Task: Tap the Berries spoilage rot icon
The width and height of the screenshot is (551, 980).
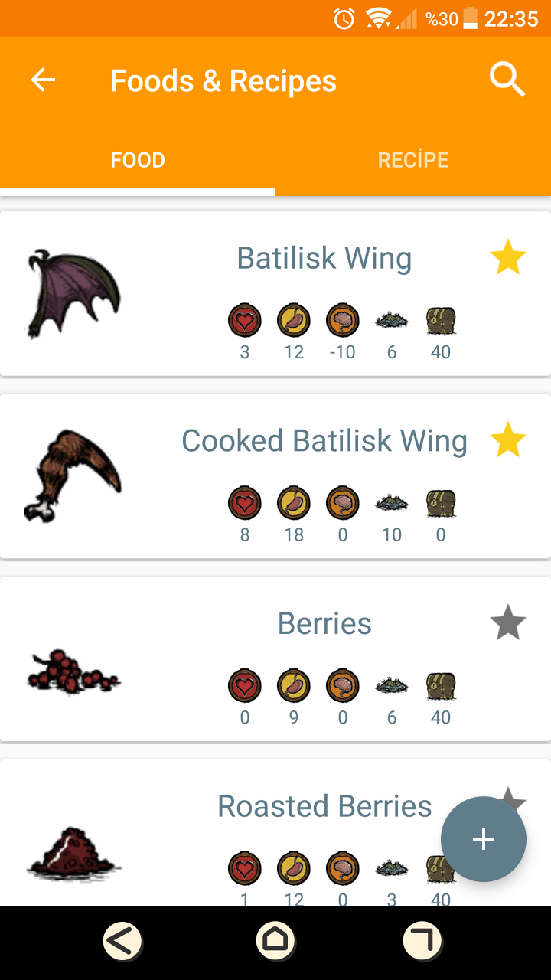Action: (x=392, y=685)
